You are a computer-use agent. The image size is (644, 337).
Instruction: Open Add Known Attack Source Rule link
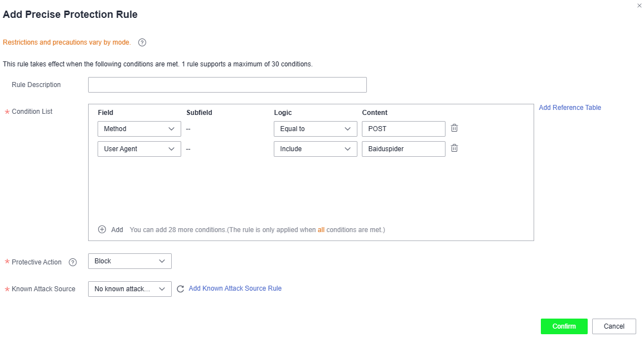[x=235, y=288]
